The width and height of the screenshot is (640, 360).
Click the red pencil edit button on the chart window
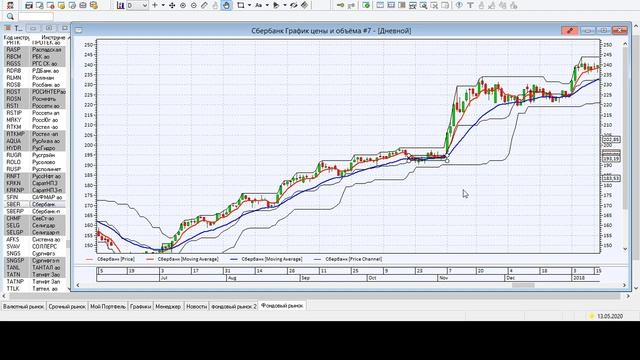click(x=570, y=31)
